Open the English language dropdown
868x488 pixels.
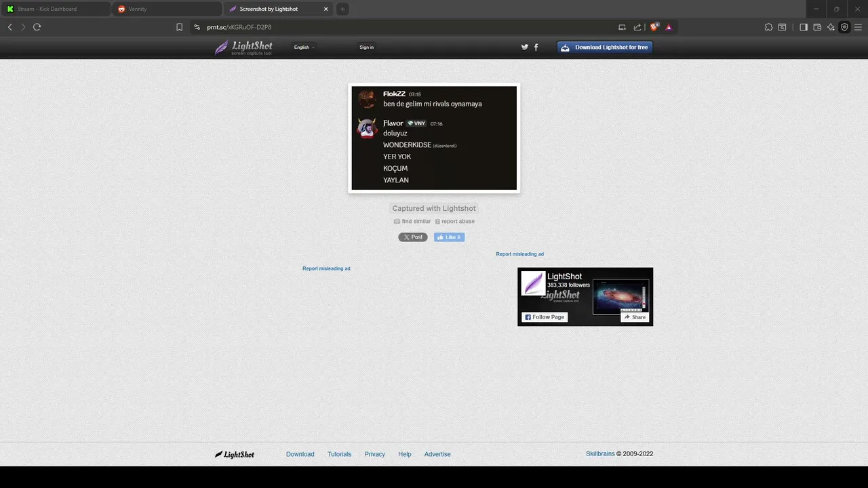[x=304, y=47]
